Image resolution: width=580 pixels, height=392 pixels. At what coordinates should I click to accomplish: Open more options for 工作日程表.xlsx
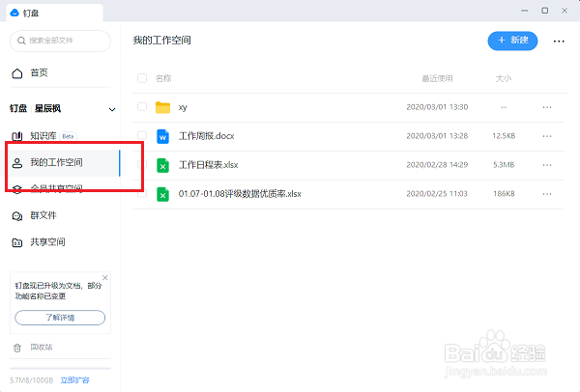[547, 165]
